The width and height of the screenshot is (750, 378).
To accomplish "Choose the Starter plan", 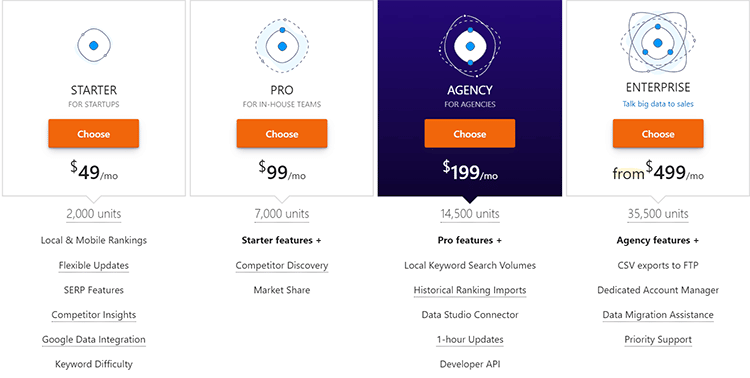I will pos(94,133).
